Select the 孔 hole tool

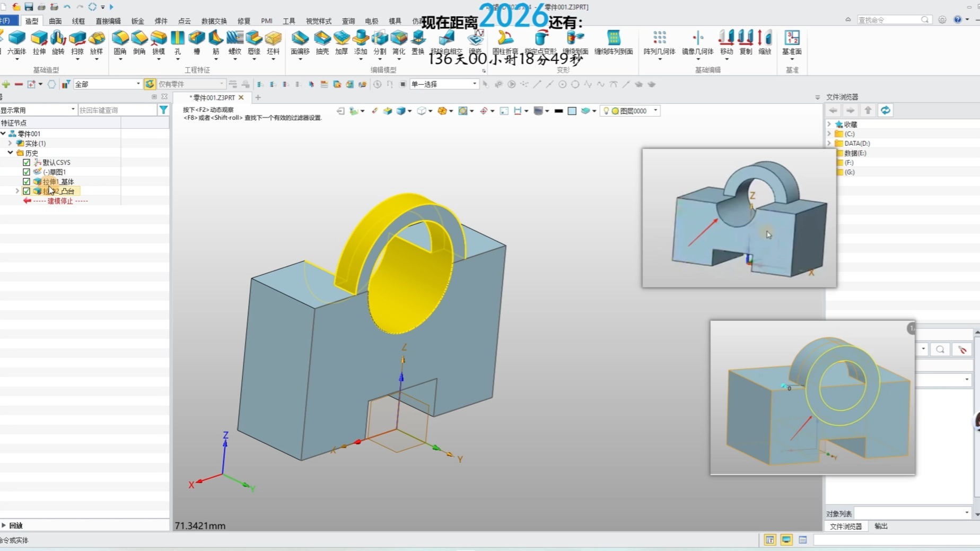(x=178, y=42)
